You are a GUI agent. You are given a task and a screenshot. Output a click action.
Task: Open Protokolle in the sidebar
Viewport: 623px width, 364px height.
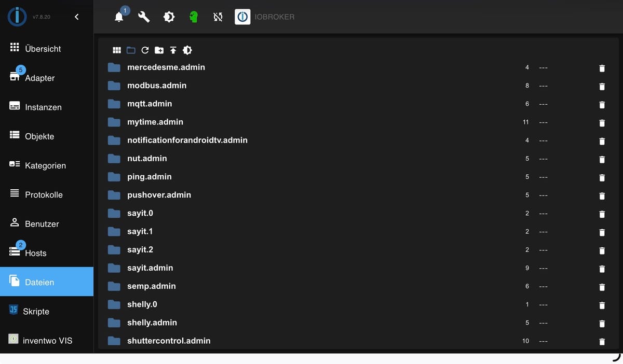click(x=47, y=194)
